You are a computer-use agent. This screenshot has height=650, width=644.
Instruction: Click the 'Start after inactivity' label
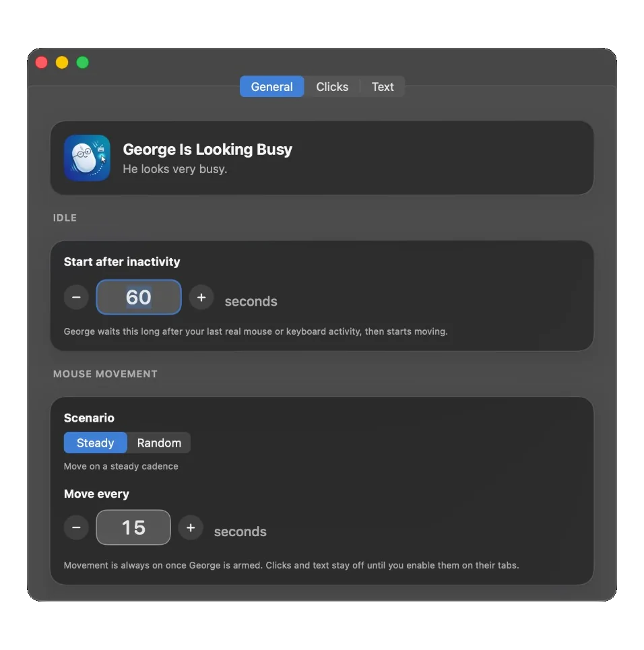122,261
